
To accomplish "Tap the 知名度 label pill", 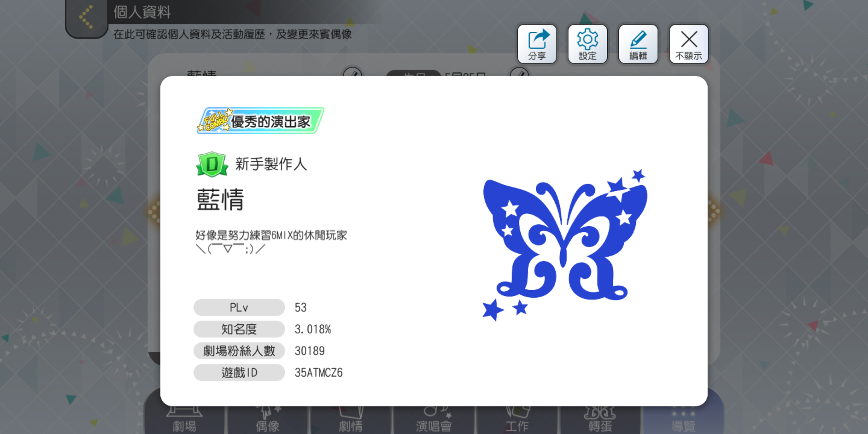I will [x=239, y=329].
